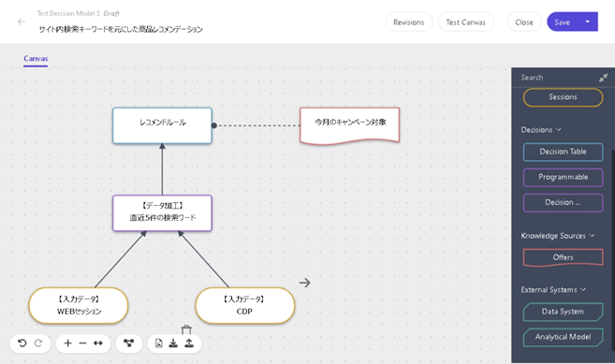Click the redo arrow icon
Image resolution: width=615 pixels, height=364 pixels.
[38, 343]
